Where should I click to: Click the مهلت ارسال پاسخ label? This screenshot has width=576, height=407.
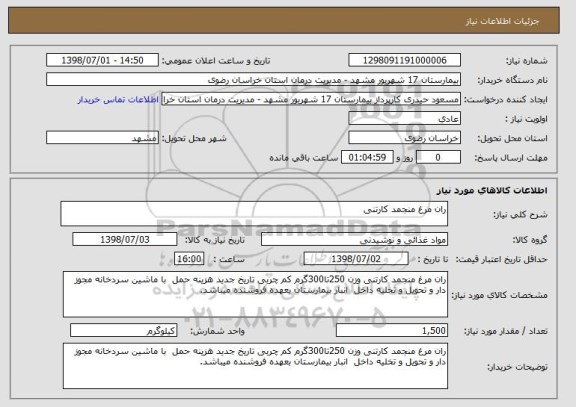(x=511, y=158)
